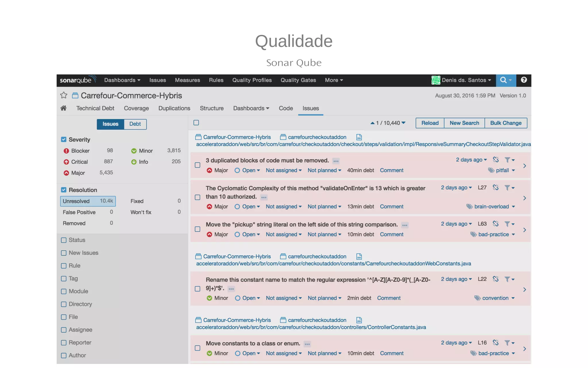Click ellipsis after 'duplicated blocks of code must be removed'
This screenshot has width=588, height=368.
coord(336,161)
